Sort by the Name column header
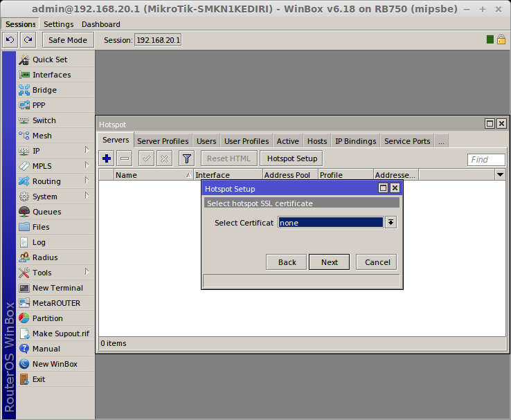Screen dimensions: 511x420 pyautogui.click(x=153, y=175)
